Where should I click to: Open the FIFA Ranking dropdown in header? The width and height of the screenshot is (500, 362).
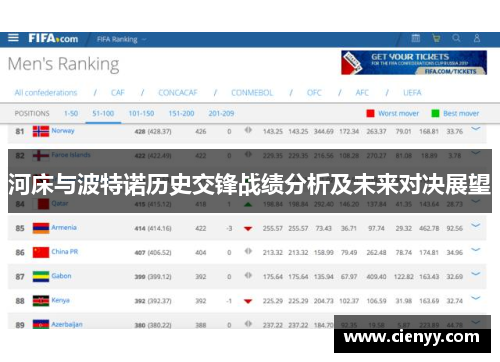(121, 39)
